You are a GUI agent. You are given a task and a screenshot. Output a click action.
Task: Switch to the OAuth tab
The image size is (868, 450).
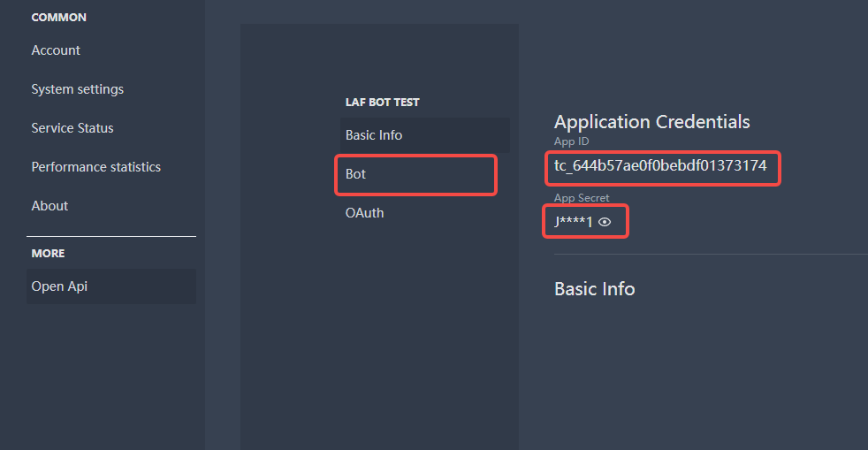364,213
